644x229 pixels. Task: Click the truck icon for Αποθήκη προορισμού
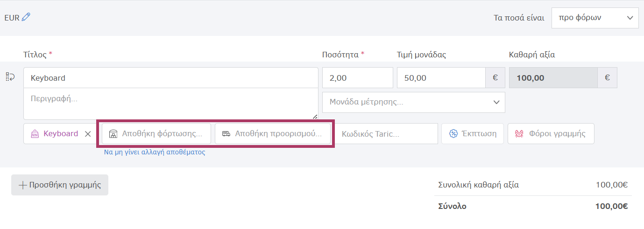pos(226,134)
